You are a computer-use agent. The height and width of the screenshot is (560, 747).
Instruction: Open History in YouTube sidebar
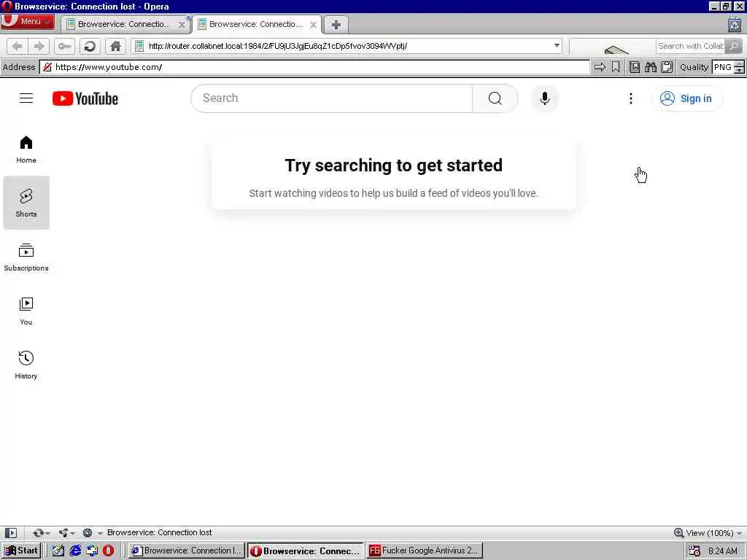[26, 365]
